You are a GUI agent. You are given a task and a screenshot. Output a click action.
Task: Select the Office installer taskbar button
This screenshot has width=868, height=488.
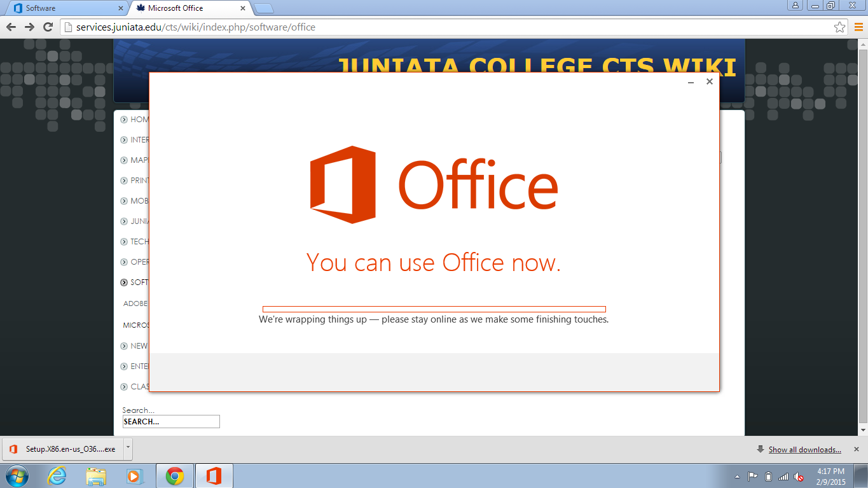click(214, 476)
